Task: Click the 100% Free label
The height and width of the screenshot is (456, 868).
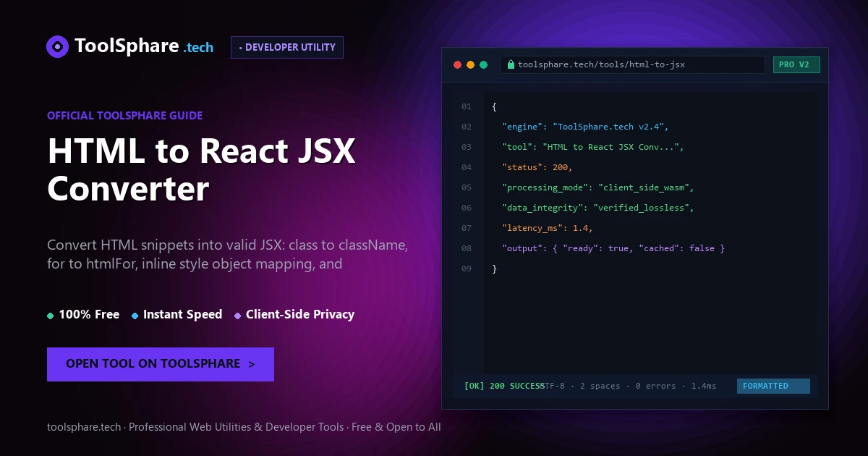Action: pyautogui.click(x=89, y=315)
